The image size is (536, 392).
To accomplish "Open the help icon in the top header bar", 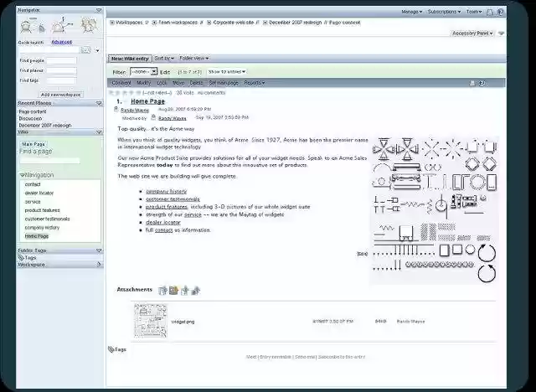I will [x=500, y=12].
